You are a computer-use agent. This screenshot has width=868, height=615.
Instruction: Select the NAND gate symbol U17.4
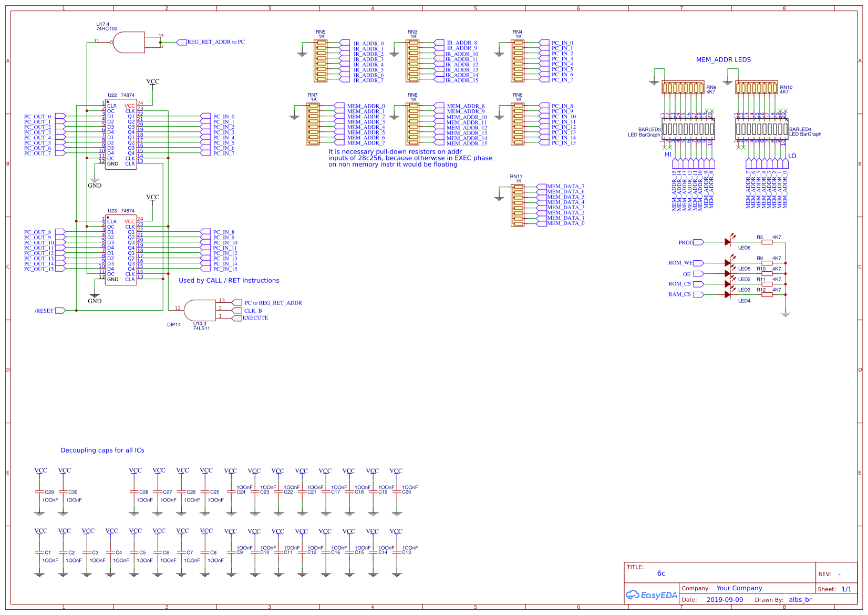[129, 42]
